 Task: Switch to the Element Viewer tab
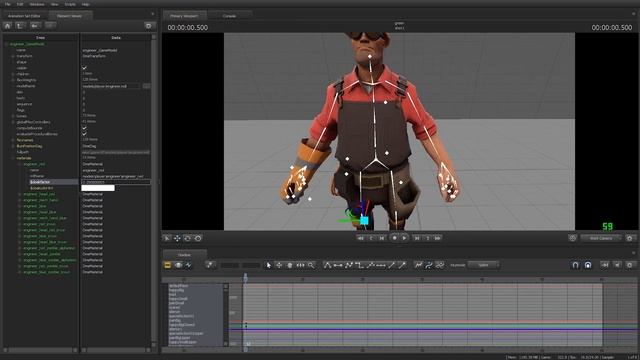click(x=69, y=16)
